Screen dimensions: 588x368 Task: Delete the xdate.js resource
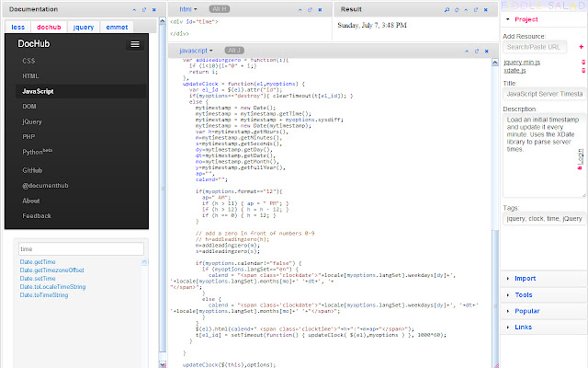tap(583, 70)
